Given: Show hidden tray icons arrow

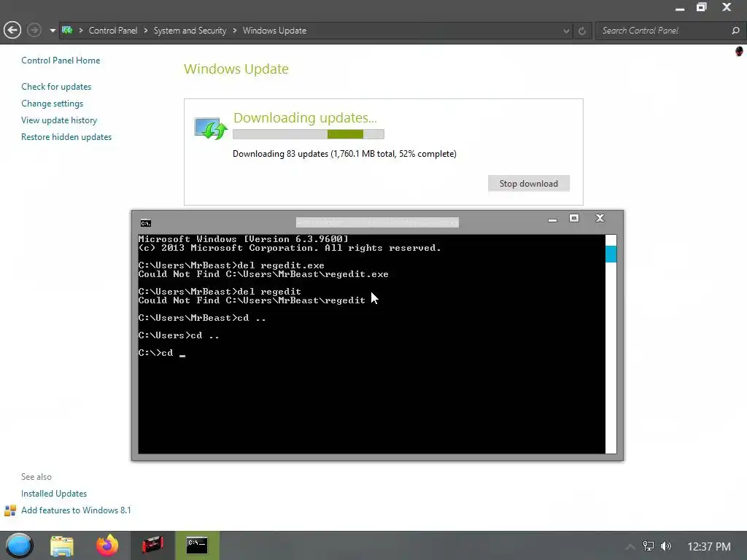Looking at the screenshot, I should pyautogui.click(x=630, y=546).
